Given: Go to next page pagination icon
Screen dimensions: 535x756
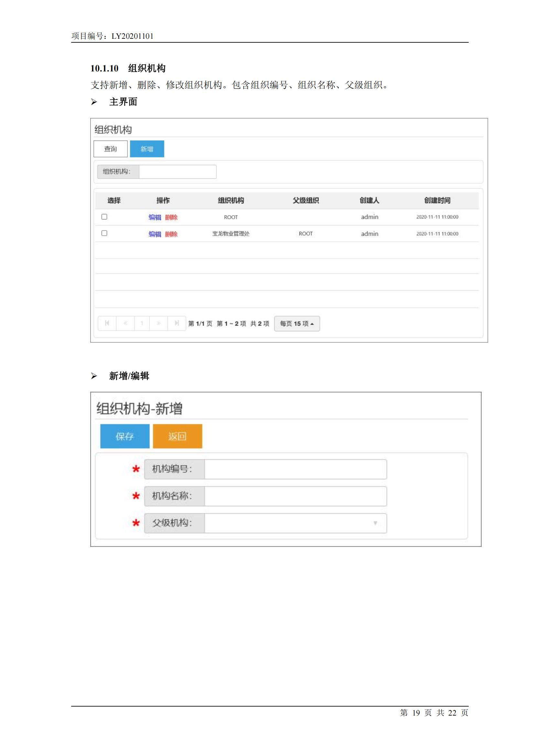Looking at the screenshot, I should point(159,323).
